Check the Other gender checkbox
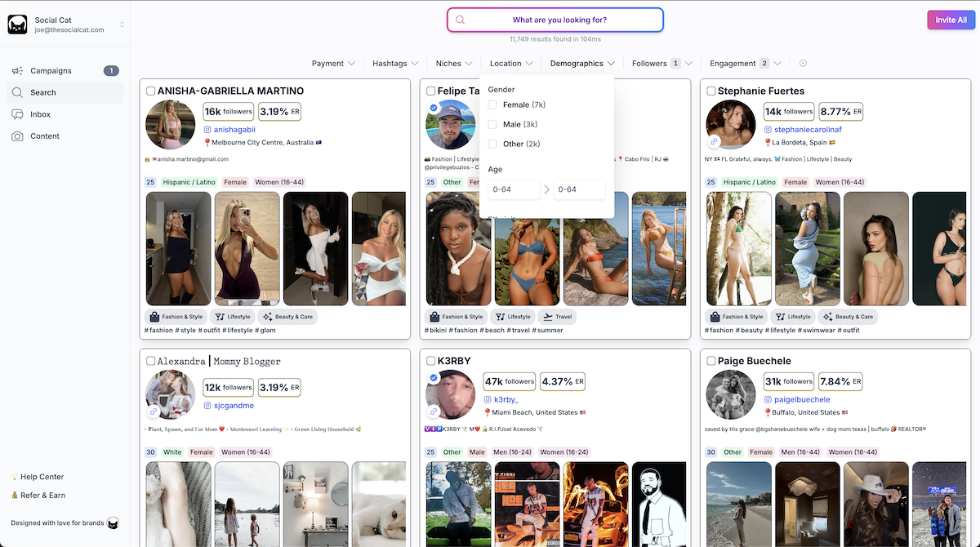980x547 pixels. tap(492, 144)
